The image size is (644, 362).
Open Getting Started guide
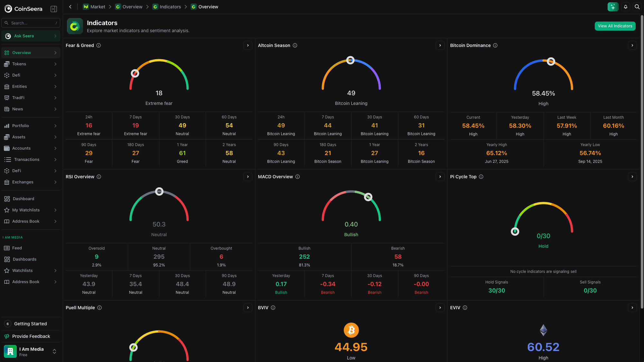(31, 324)
